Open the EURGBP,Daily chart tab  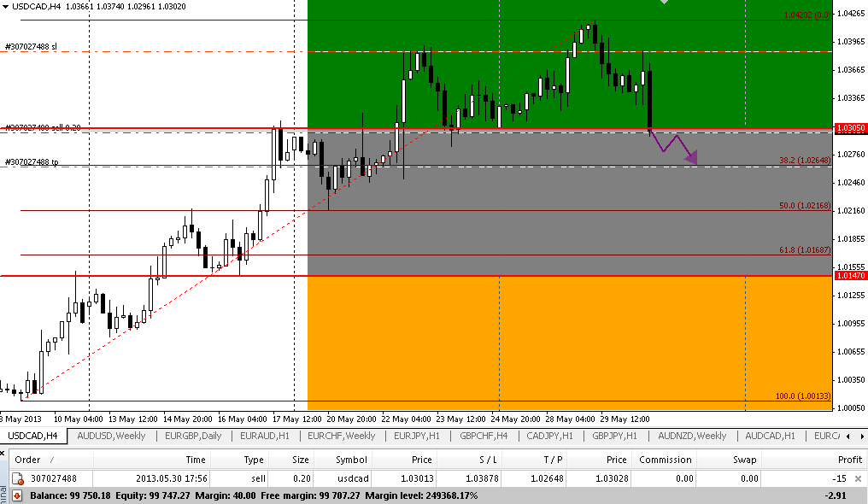[193, 436]
